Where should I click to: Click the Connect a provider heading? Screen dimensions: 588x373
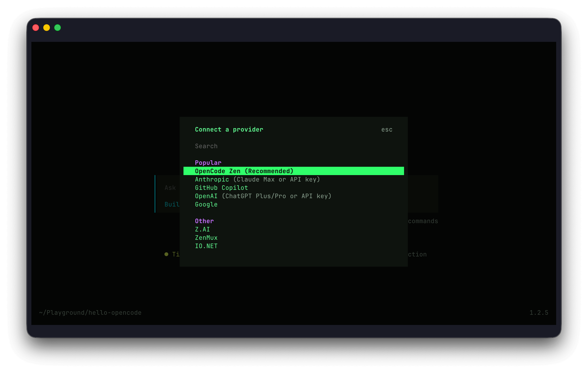229,129
